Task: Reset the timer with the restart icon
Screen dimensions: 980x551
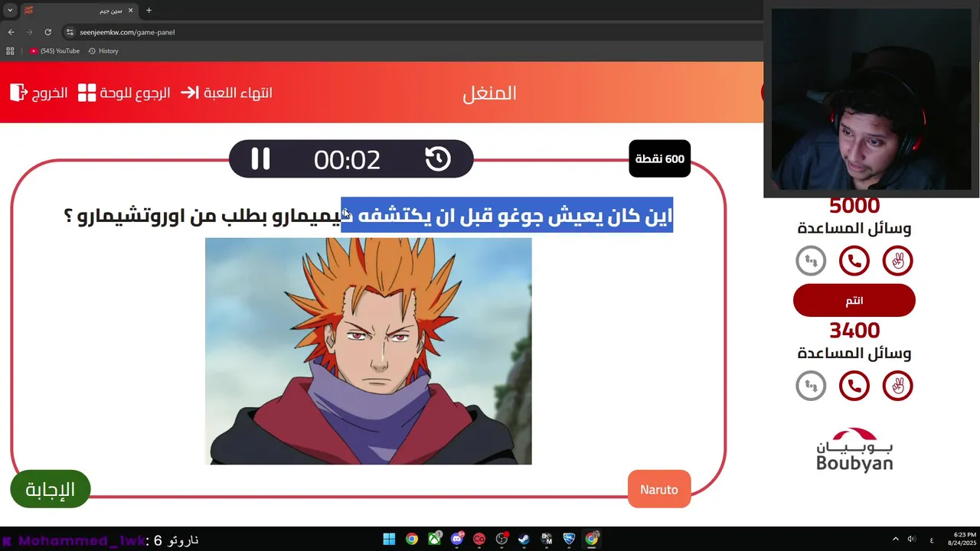Action: coord(438,158)
